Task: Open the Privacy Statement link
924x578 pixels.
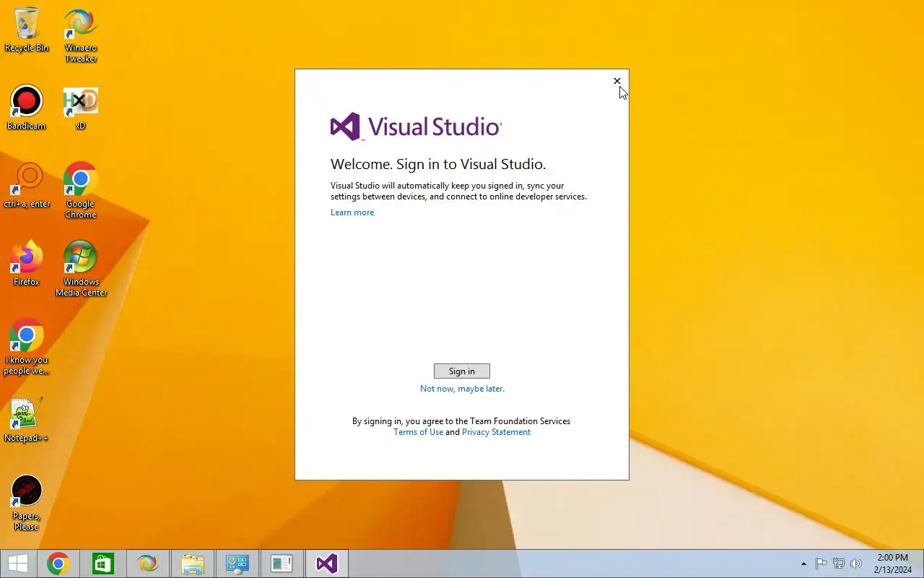Action: coord(496,432)
